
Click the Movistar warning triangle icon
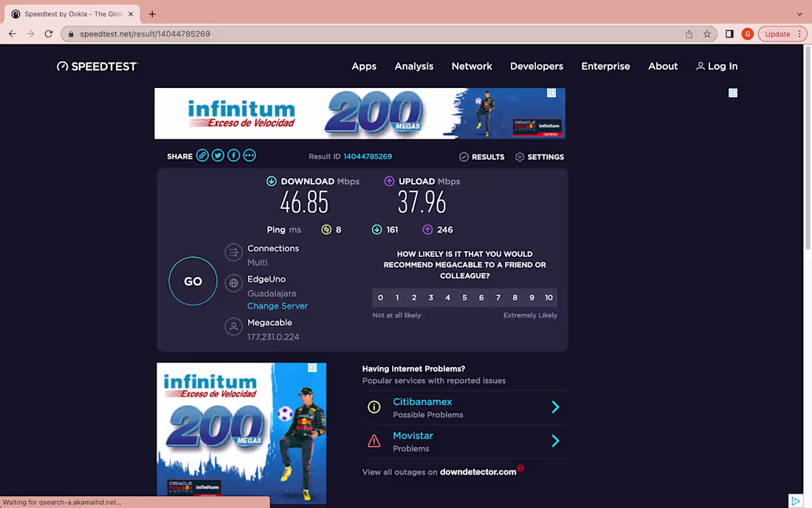tap(374, 442)
